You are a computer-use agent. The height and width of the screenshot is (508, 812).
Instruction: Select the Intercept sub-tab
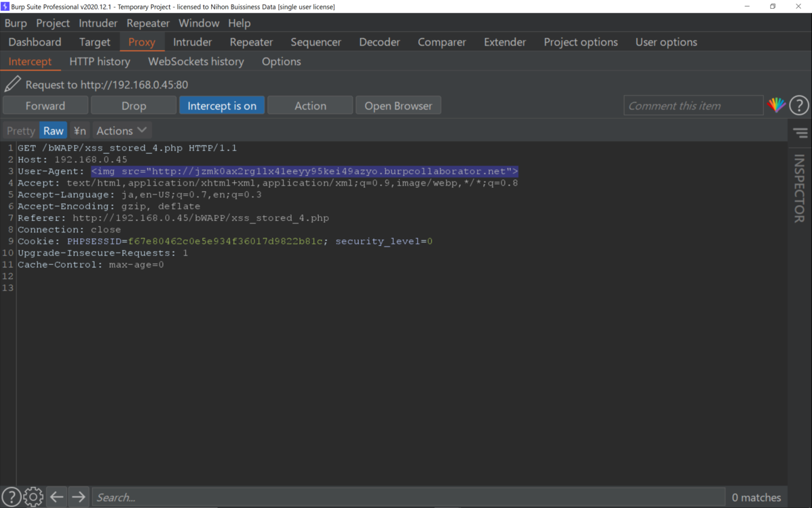coord(30,62)
